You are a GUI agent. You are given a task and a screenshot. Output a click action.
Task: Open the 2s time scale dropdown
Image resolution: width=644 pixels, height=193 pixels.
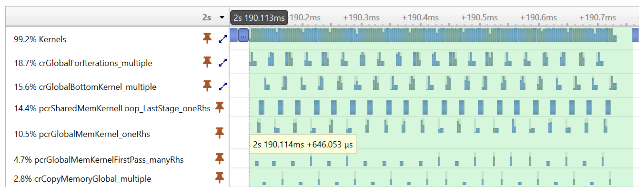pos(222,17)
